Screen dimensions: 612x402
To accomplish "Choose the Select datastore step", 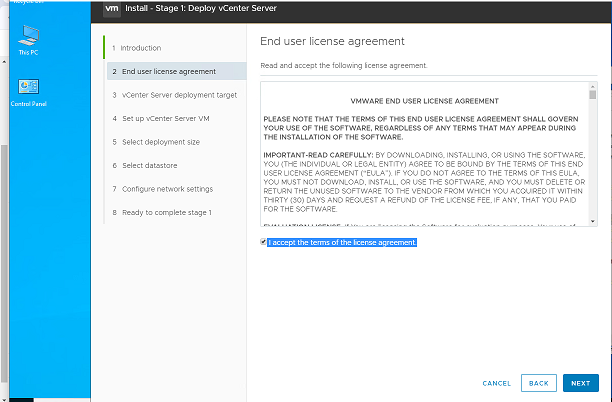I will click(148, 165).
